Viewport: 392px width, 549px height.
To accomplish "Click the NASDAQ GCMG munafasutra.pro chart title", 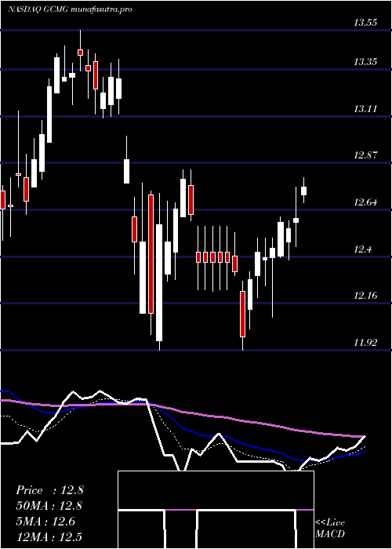I will pyautogui.click(x=70, y=9).
